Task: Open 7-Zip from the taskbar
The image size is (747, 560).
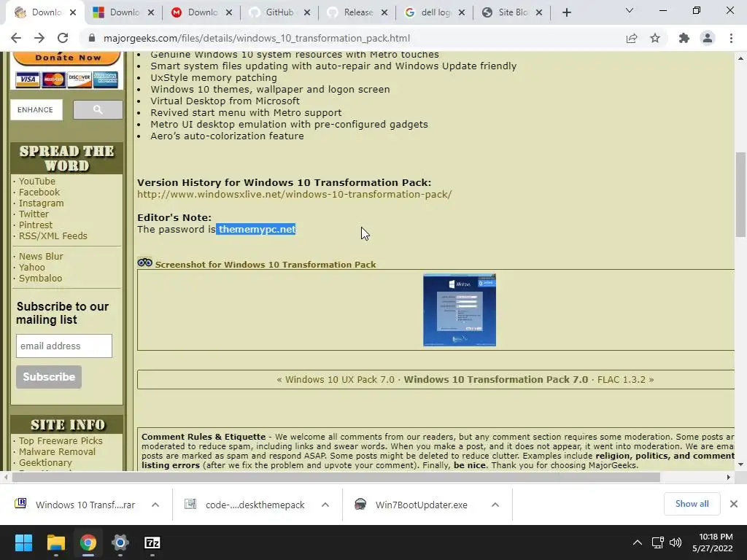Action: 152,542
